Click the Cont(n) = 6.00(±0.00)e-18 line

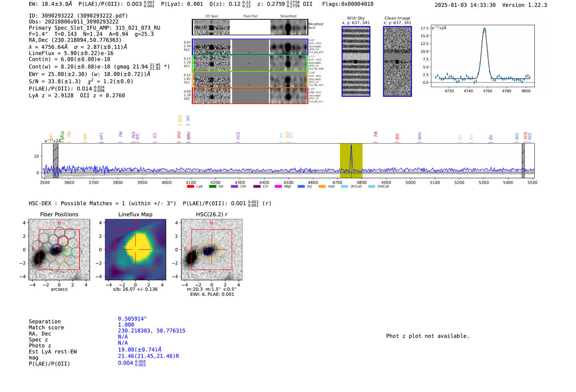pyautogui.click(x=70, y=59)
